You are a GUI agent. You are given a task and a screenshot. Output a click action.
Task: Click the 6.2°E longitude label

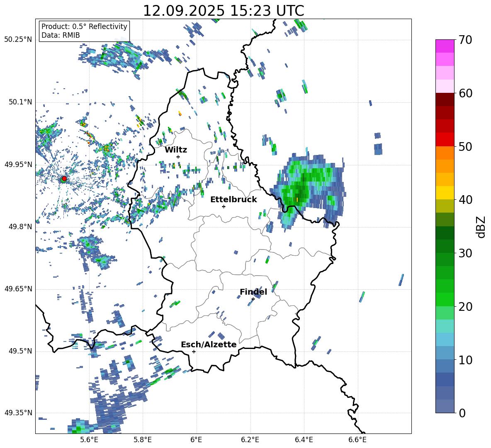[250, 440]
